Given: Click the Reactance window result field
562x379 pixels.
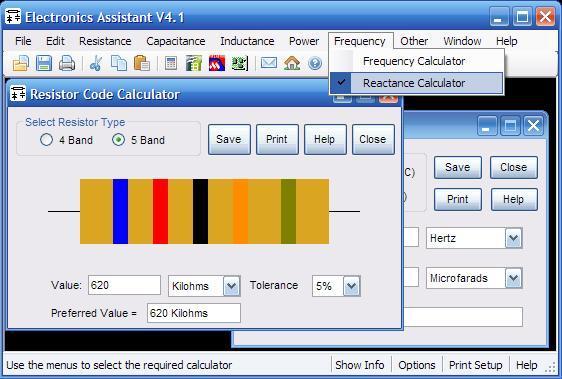Looking at the screenshot, I should 463,317.
